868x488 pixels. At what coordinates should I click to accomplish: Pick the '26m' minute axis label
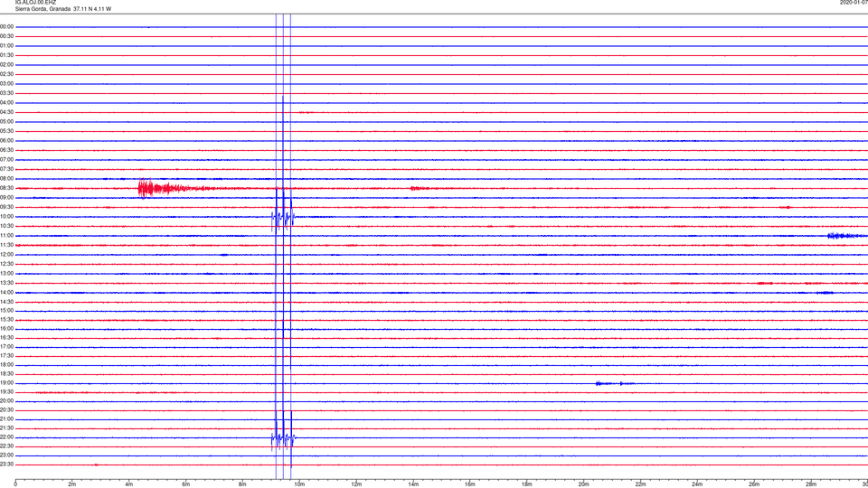(x=754, y=484)
